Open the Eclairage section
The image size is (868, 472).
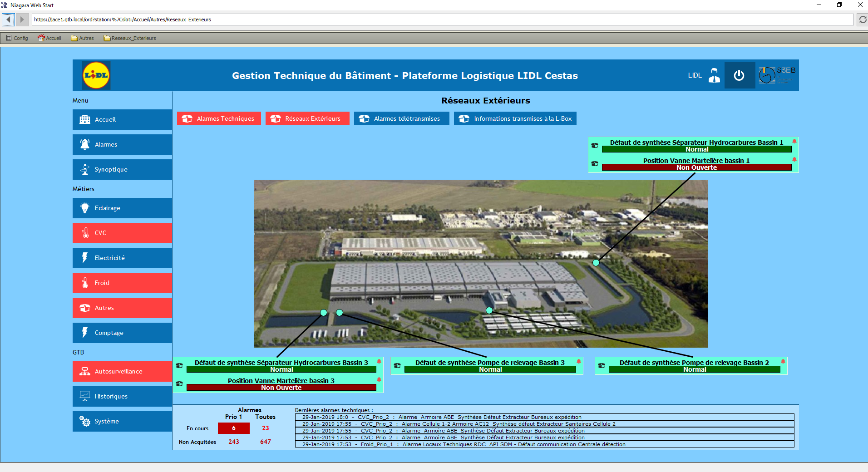click(x=122, y=208)
